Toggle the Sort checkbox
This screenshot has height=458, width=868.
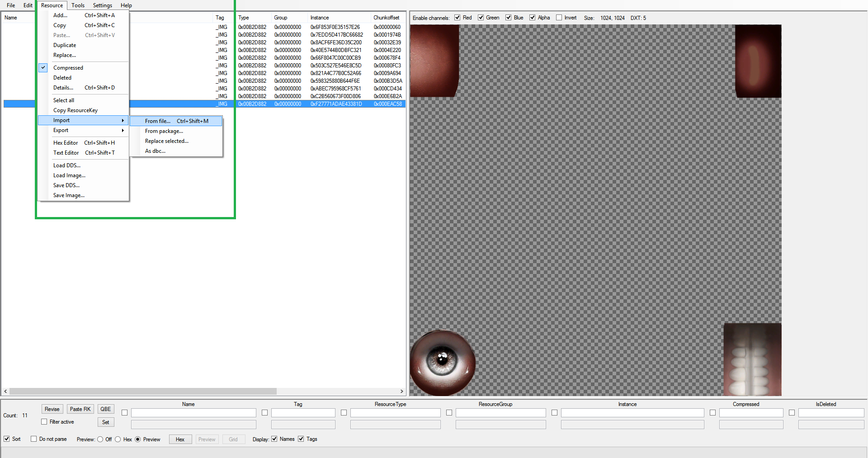pyautogui.click(x=7, y=439)
